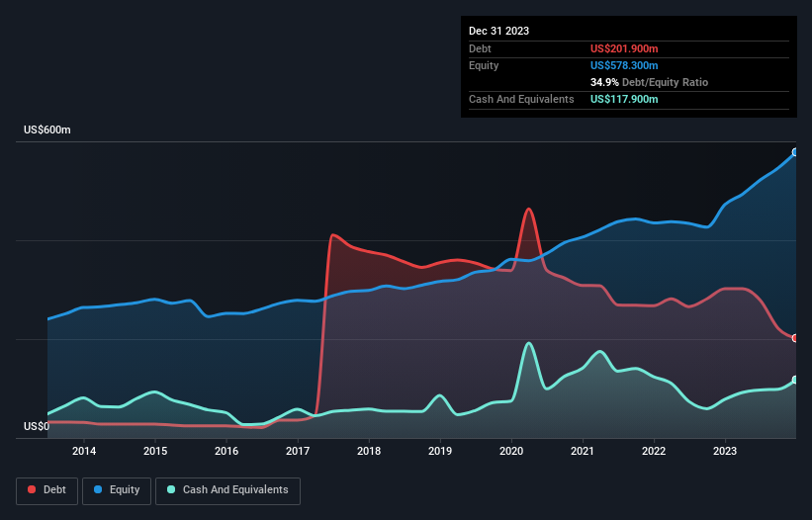Click the US$0 y-axis label
The image size is (812, 520).
pyautogui.click(x=37, y=426)
